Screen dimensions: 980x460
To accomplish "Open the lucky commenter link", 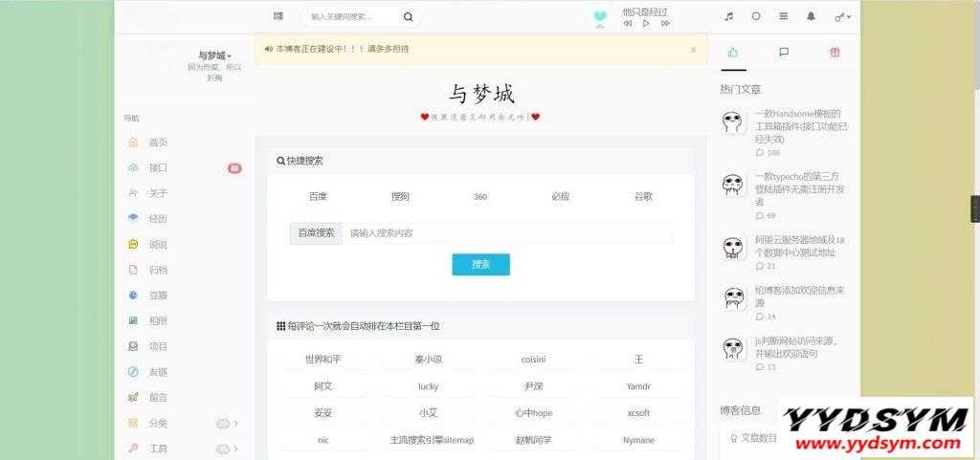I will (x=429, y=386).
